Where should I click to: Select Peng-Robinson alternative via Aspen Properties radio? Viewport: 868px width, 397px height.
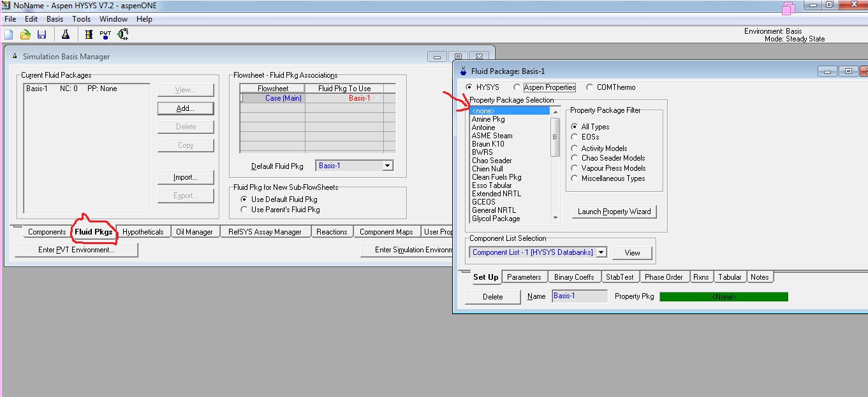coord(517,87)
